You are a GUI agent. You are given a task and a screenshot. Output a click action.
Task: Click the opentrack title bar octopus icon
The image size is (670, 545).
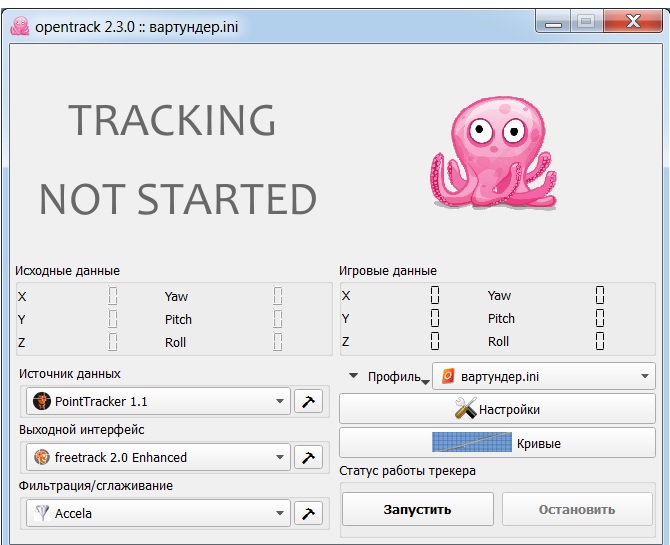pos(20,27)
